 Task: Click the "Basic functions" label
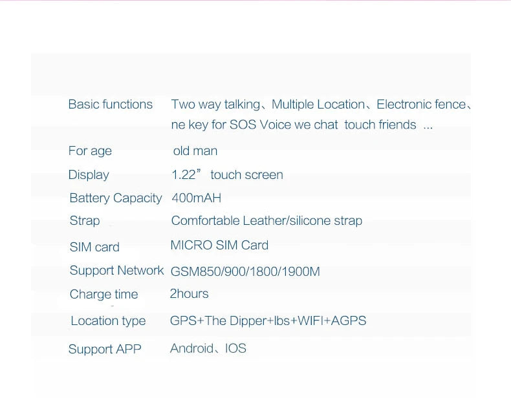[111, 105]
